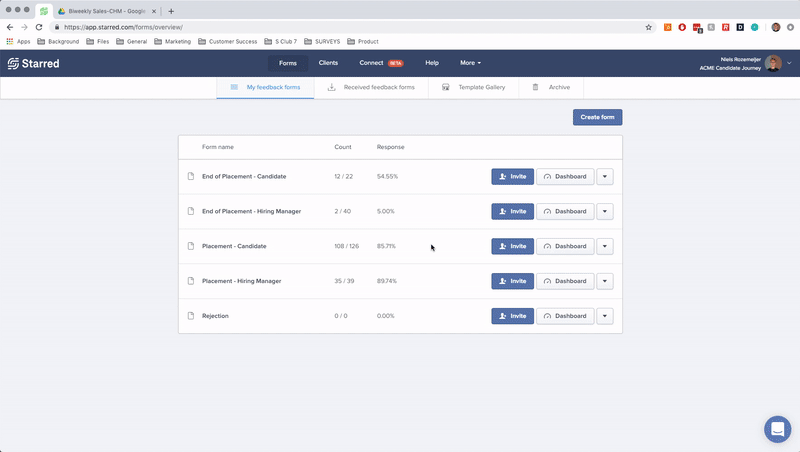This screenshot has width=800, height=452.
Task: Open form named Rejection
Action: coord(215,316)
